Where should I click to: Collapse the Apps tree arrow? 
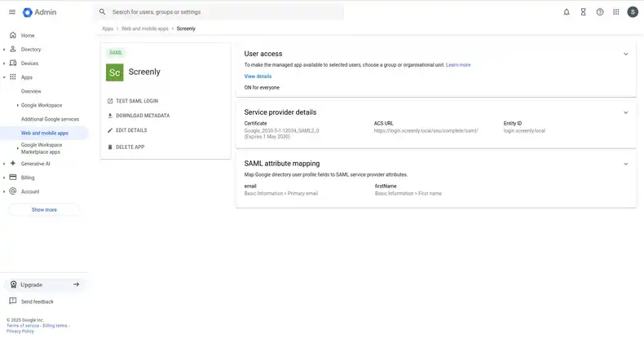[x=4, y=77]
